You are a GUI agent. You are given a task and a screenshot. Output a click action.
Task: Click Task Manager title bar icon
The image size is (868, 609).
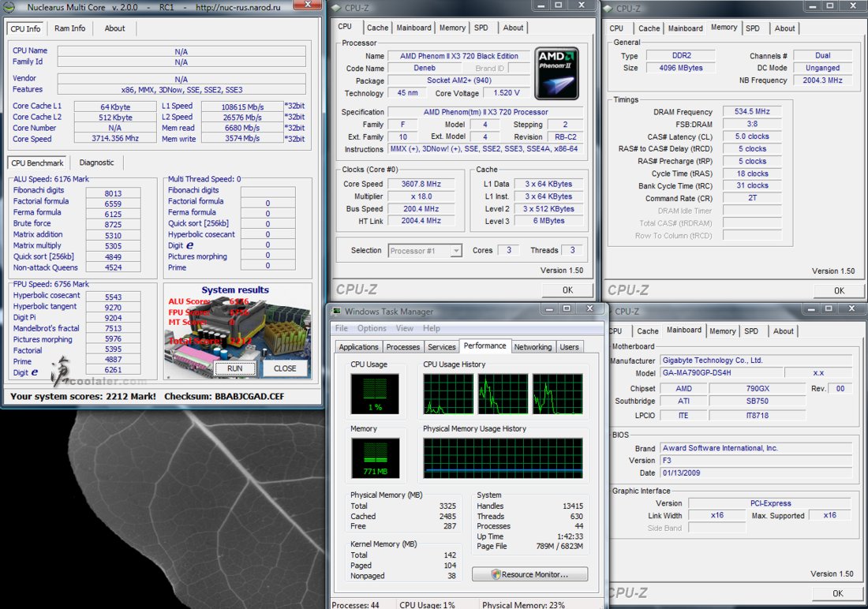point(335,311)
